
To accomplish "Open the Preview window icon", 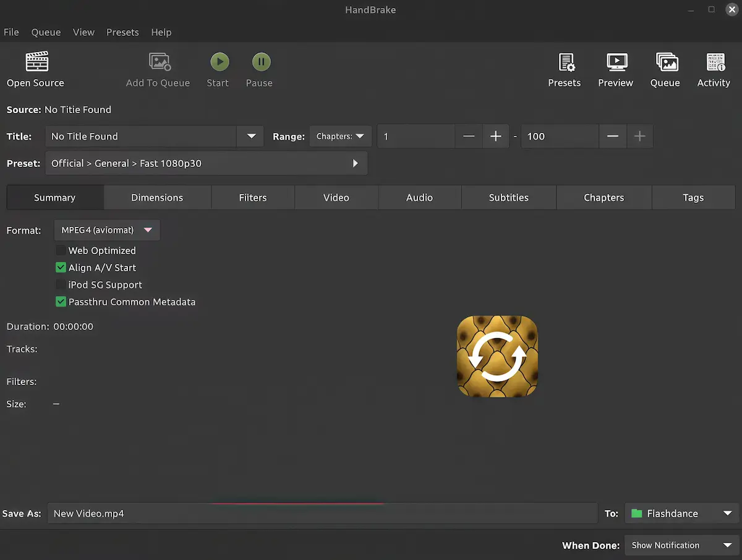I will point(615,68).
